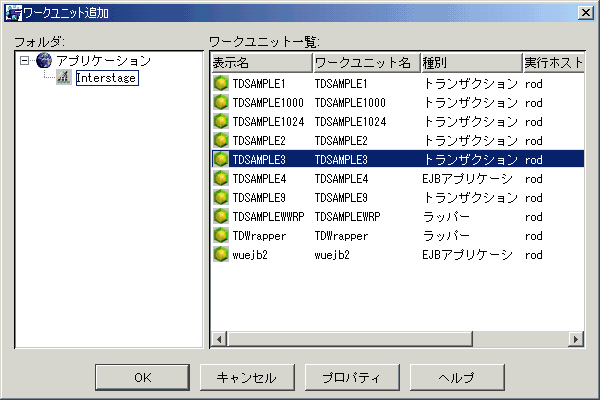The image size is (600, 400).
Task: Click rod host in TDSAMPLE2 row
Action: (x=534, y=141)
